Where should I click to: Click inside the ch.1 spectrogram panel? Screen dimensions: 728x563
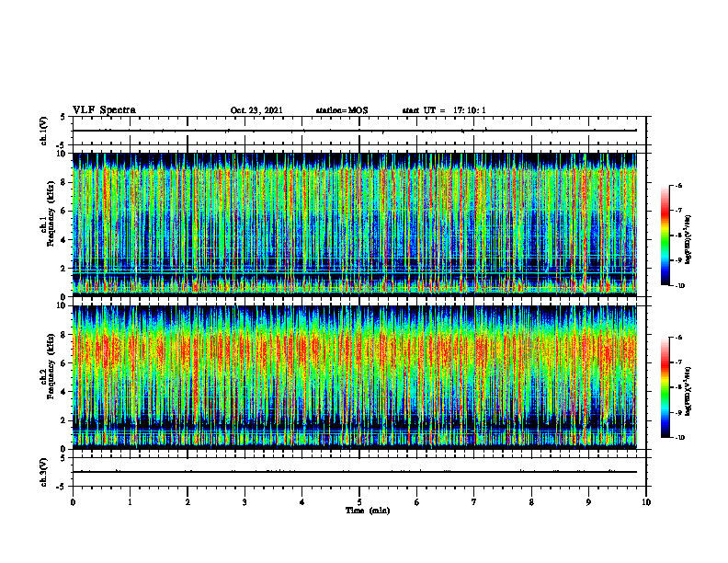355,224
